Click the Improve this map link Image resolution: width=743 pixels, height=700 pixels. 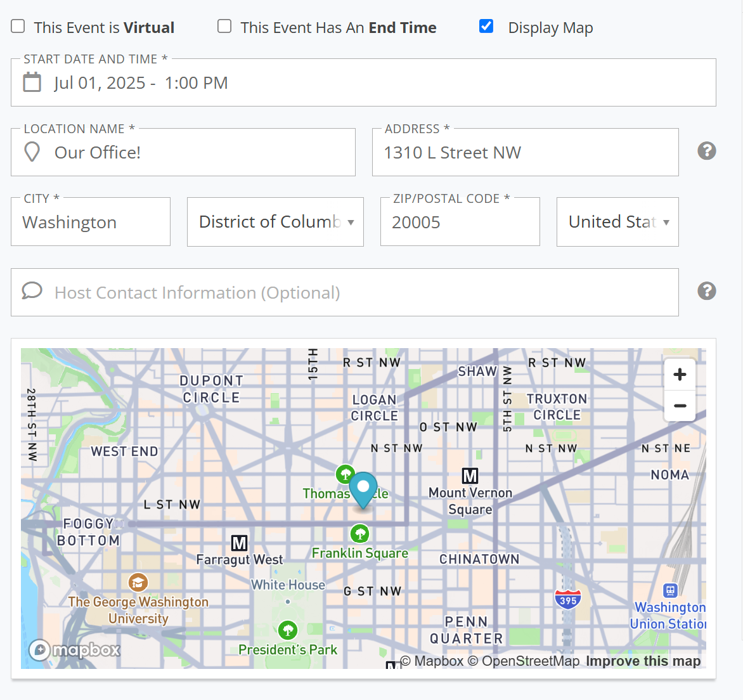[643, 661]
